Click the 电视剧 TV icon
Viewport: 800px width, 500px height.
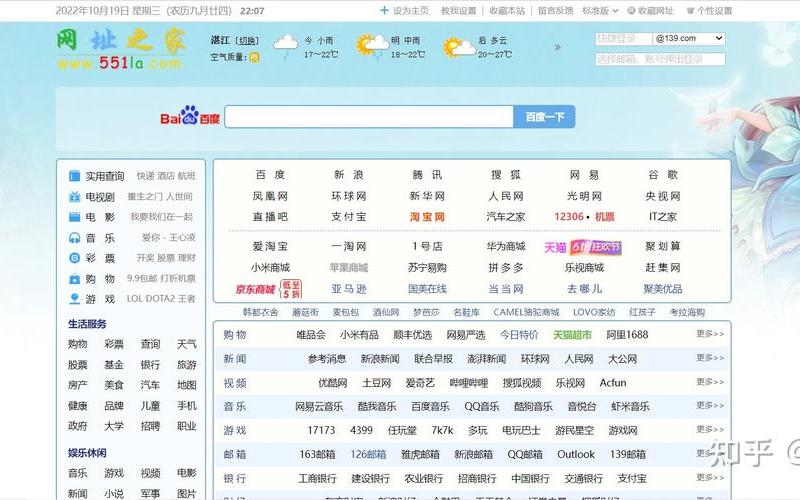coord(74,196)
